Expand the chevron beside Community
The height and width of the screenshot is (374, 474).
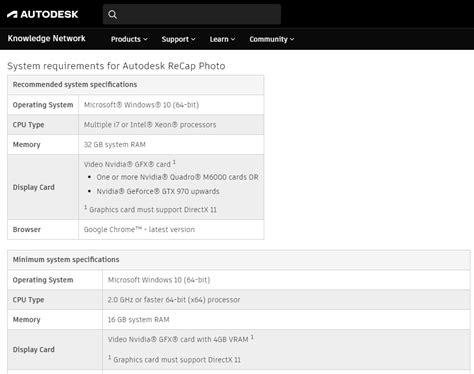292,39
